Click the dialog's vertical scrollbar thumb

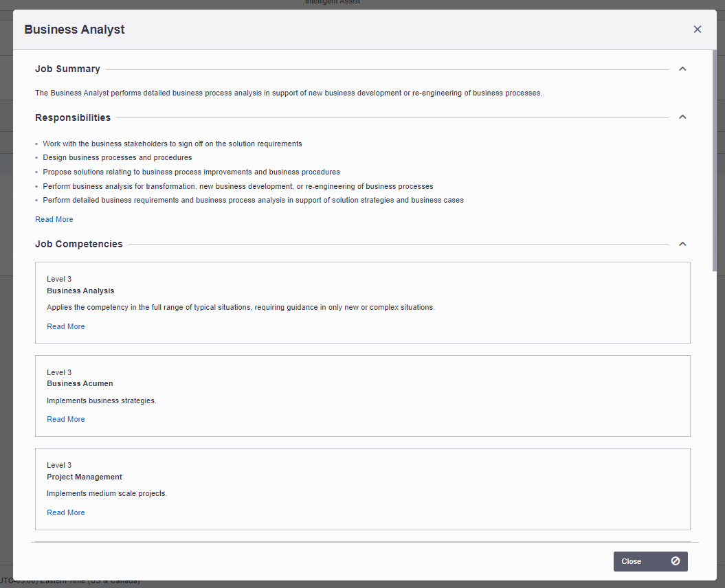point(715,161)
